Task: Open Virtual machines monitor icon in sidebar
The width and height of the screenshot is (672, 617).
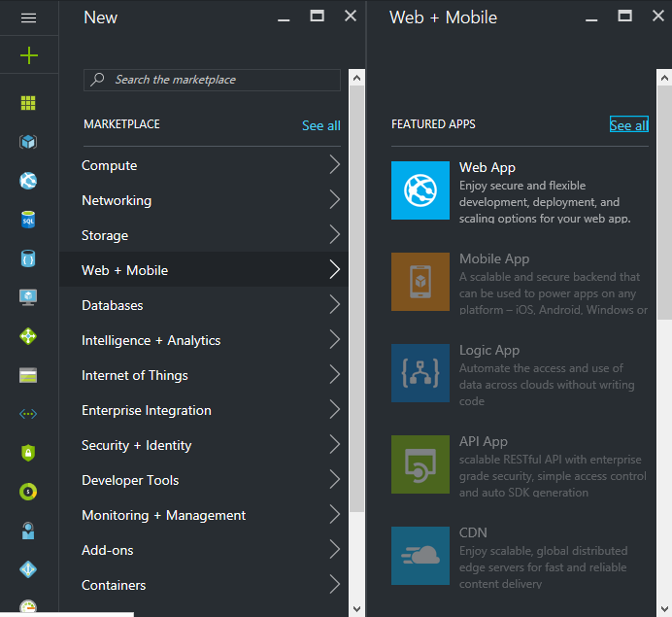Action: coord(28,297)
